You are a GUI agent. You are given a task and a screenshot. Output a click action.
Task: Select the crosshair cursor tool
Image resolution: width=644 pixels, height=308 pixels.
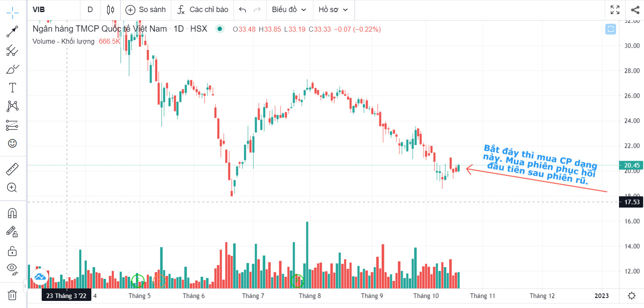(x=13, y=12)
